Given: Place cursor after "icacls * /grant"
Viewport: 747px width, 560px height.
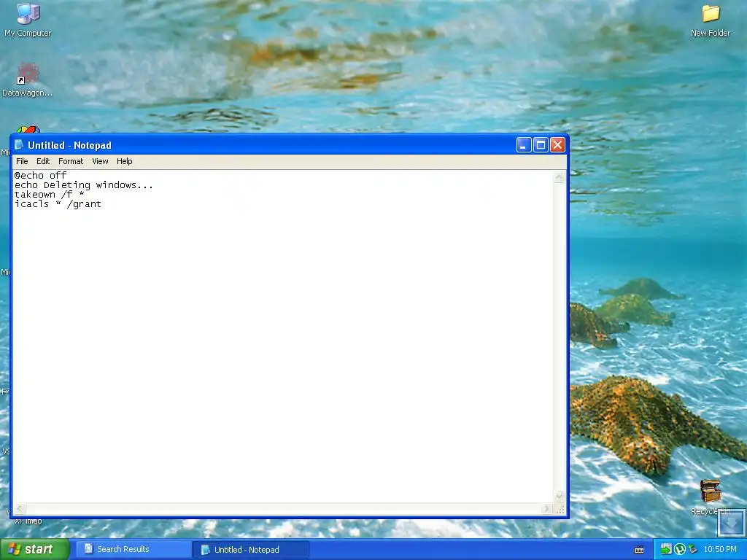Looking at the screenshot, I should pos(102,204).
